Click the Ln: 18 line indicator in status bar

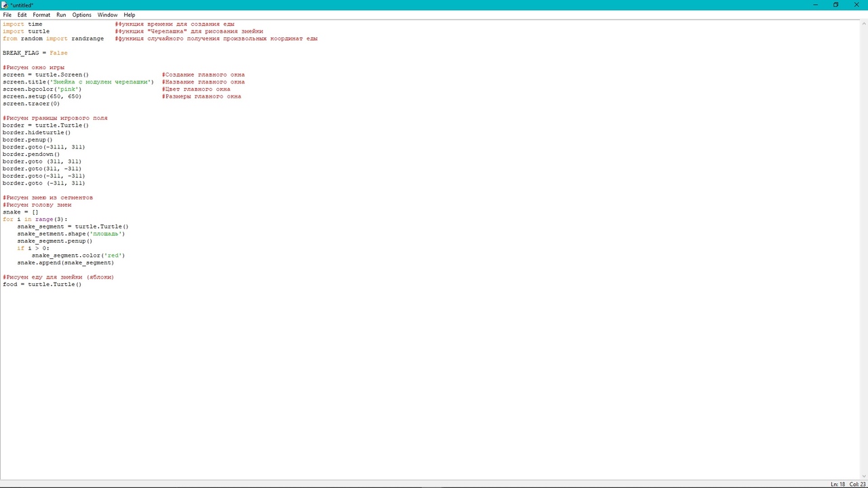pyautogui.click(x=837, y=484)
